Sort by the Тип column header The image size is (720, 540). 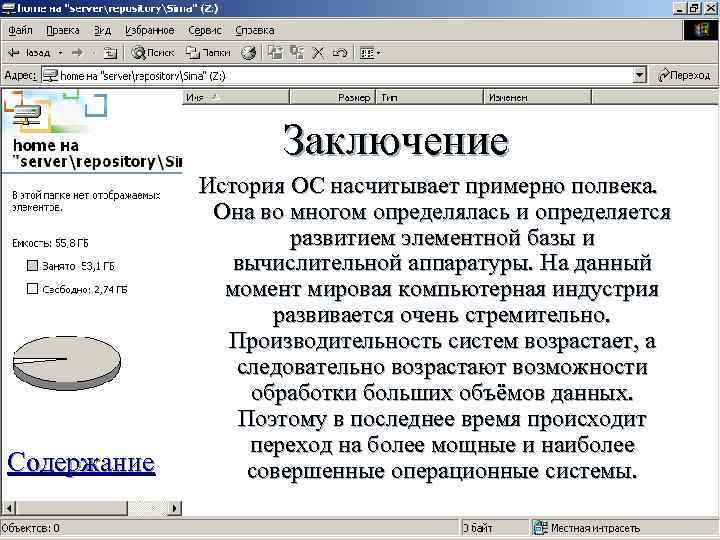pyautogui.click(x=430, y=97)
